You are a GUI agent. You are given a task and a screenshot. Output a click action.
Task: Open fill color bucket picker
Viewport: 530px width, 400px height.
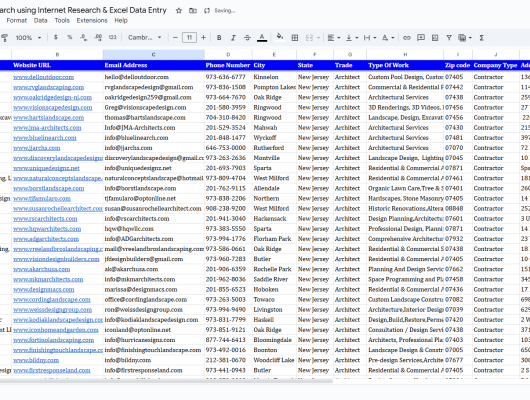click(280, 37)
